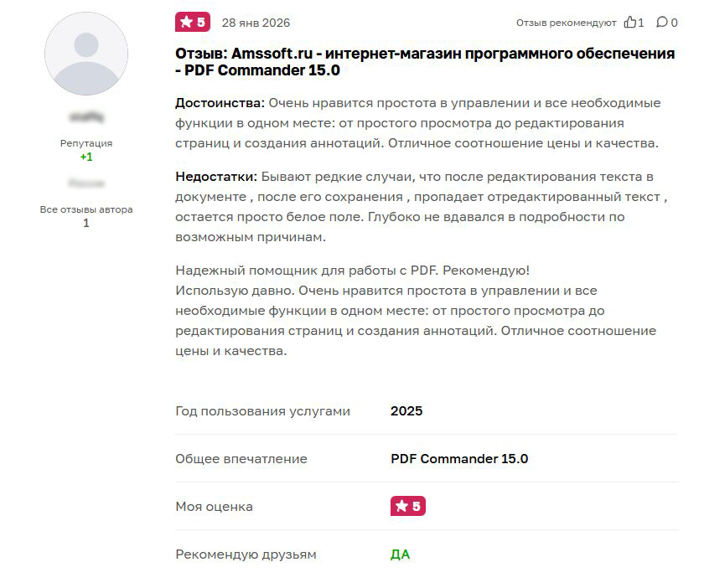Click the 'Достоинства:' heading
The height and width of the screenshot is (588, 704).
220,103
